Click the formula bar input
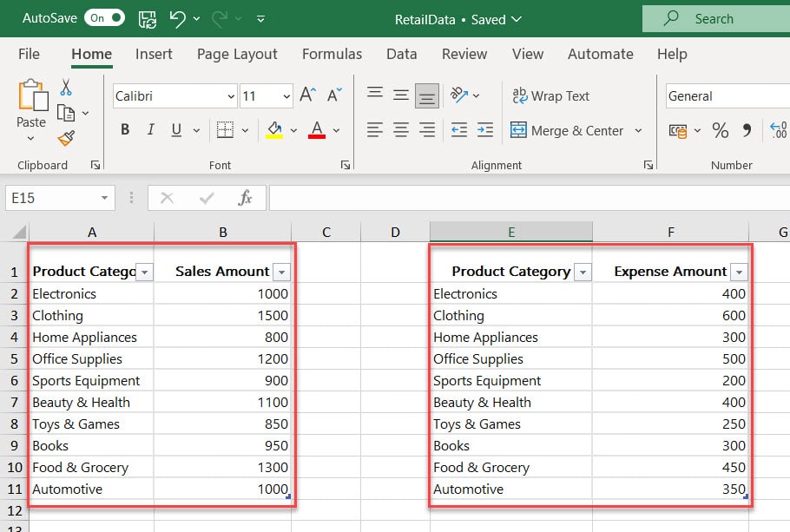Viewport: 790px width, 532px height. click(530, 198)
